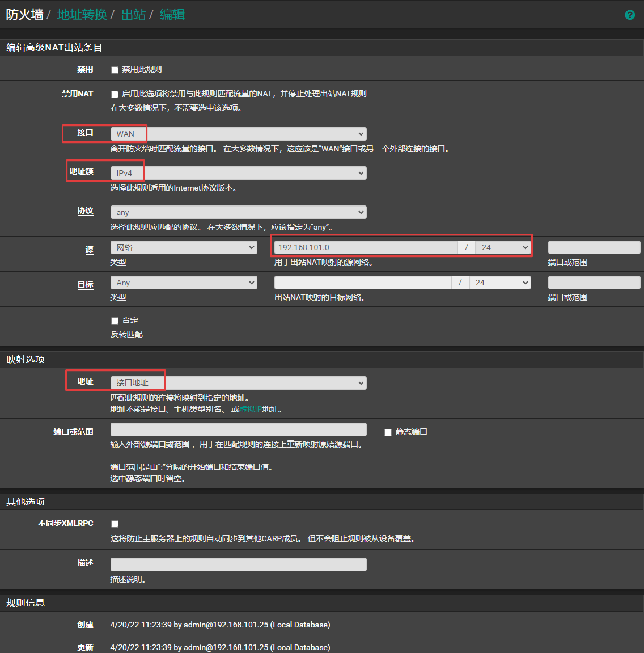Screen dimensions: 644x653
Task: Open the 协议 any dropdown
Action: click(238, 212)
